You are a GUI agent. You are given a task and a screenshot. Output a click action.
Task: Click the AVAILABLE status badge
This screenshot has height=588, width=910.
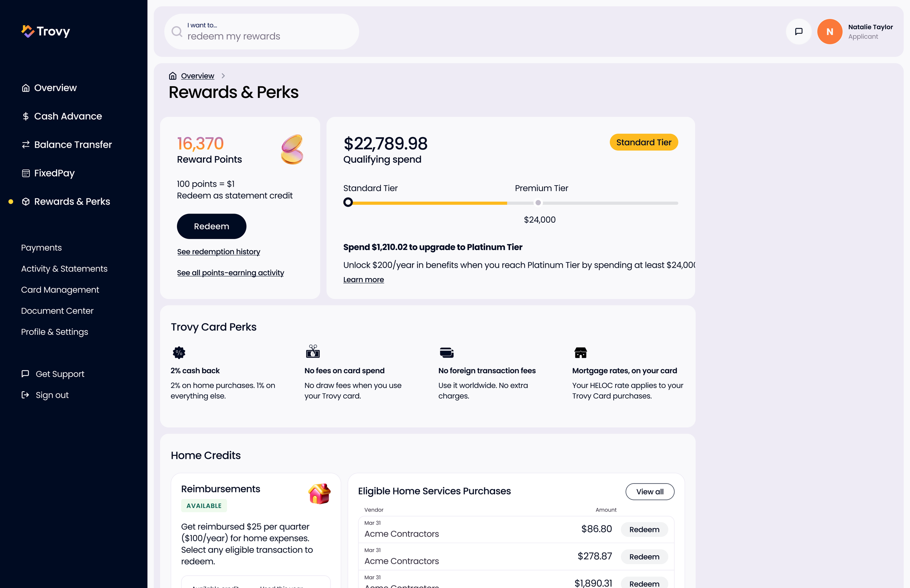[x=204, y=505]
